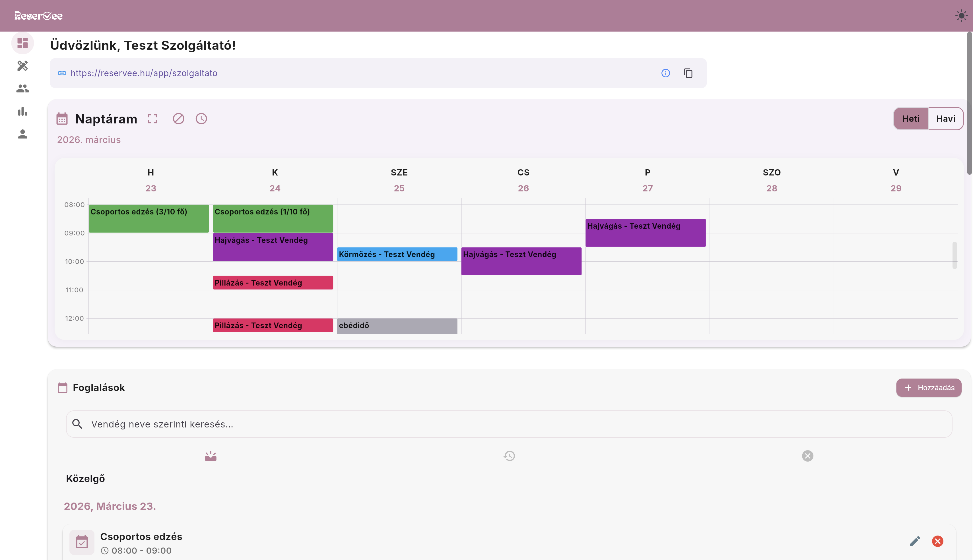Select the cancelled bookings tab

coord(807,456)
